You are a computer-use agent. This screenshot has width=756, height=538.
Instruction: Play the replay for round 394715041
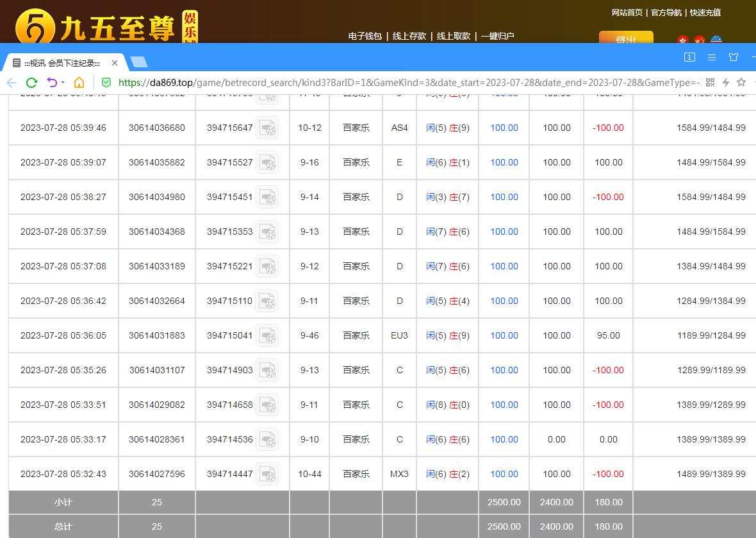(x=267, y=335)
